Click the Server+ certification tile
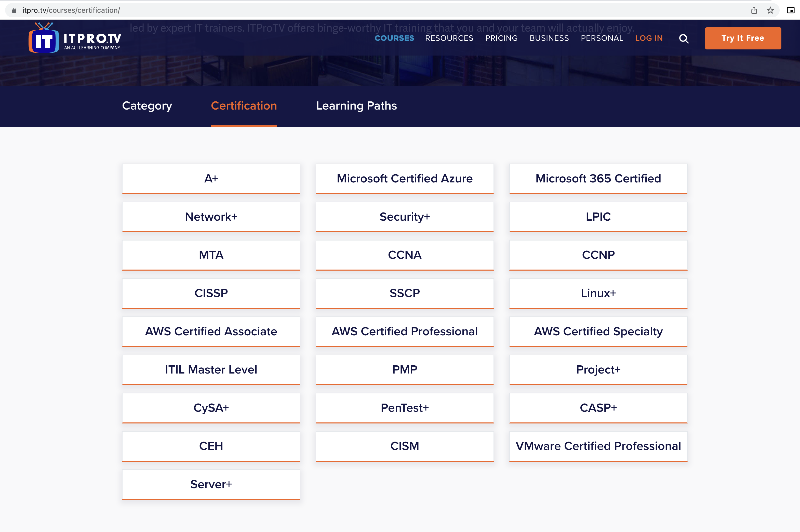Viewport: 800px width, 532px height. click(x=211, y=483)
